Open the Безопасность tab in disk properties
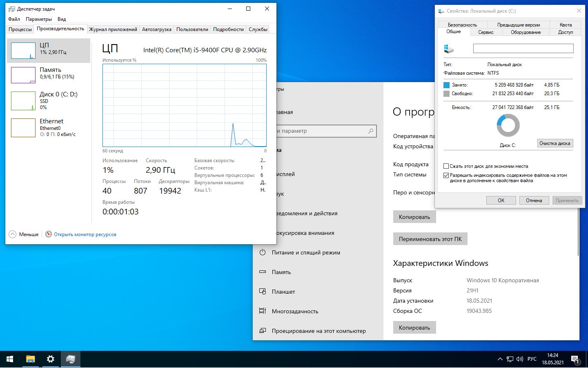The image size is (588, 368). [x=462, y=25]
